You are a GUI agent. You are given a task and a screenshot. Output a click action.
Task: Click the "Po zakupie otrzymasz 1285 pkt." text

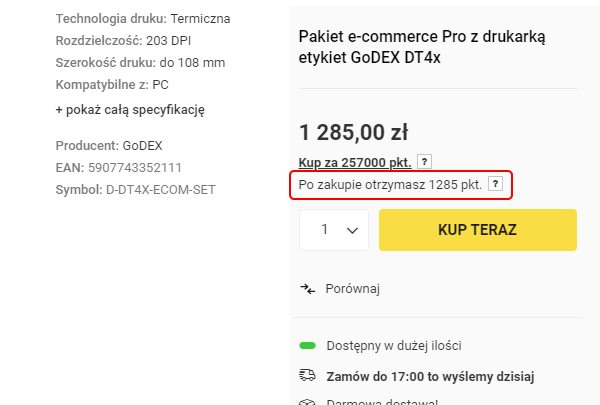tap(390, 185)
